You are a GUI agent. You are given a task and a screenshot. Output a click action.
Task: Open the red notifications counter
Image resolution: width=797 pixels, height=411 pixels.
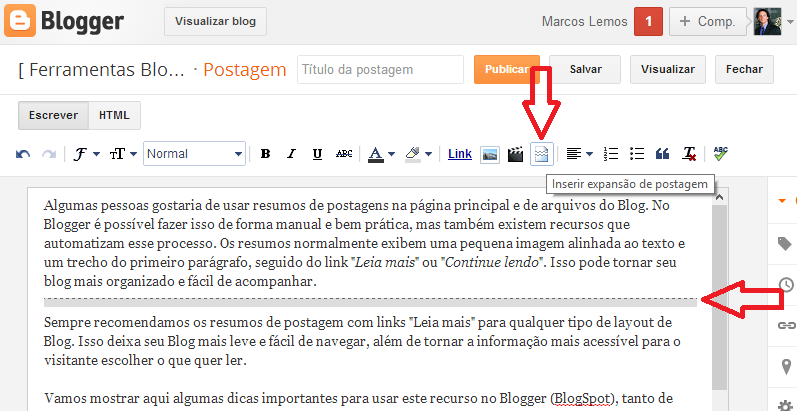(648, 21)
